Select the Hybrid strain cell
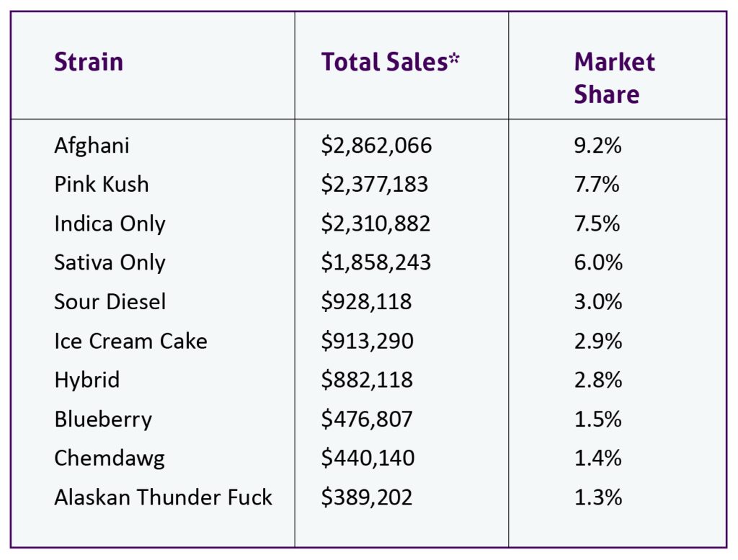 click(86, 380)
